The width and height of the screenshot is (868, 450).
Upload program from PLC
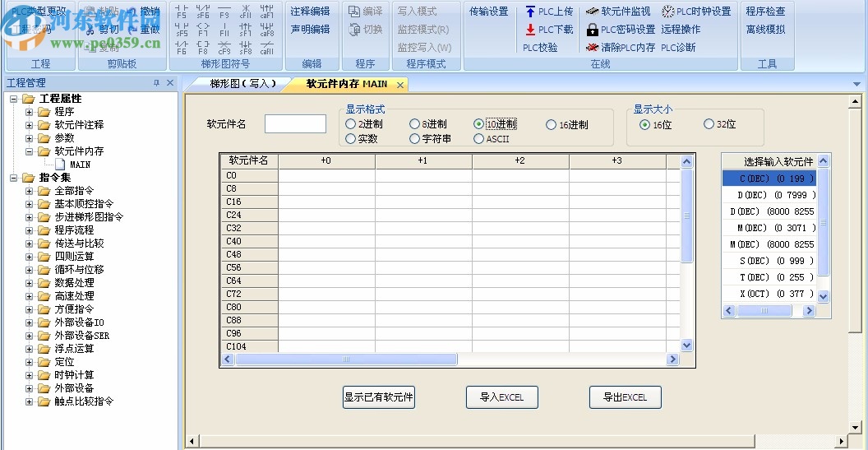(549, 11)
